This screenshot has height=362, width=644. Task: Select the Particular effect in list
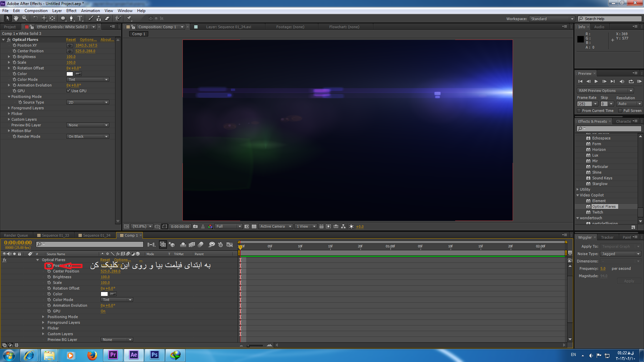[x=600, y=166]
